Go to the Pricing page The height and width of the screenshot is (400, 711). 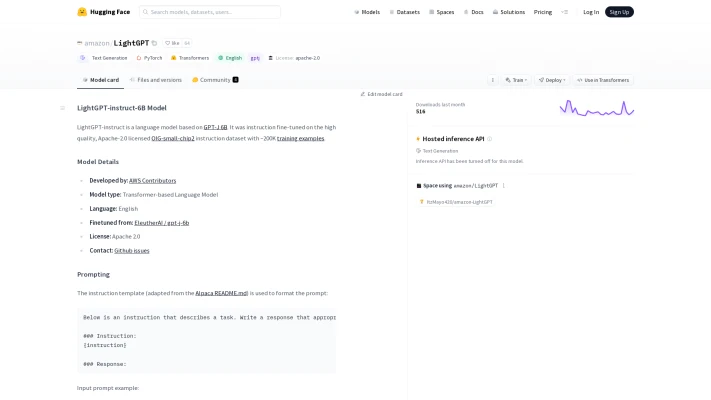pos(543,12)
